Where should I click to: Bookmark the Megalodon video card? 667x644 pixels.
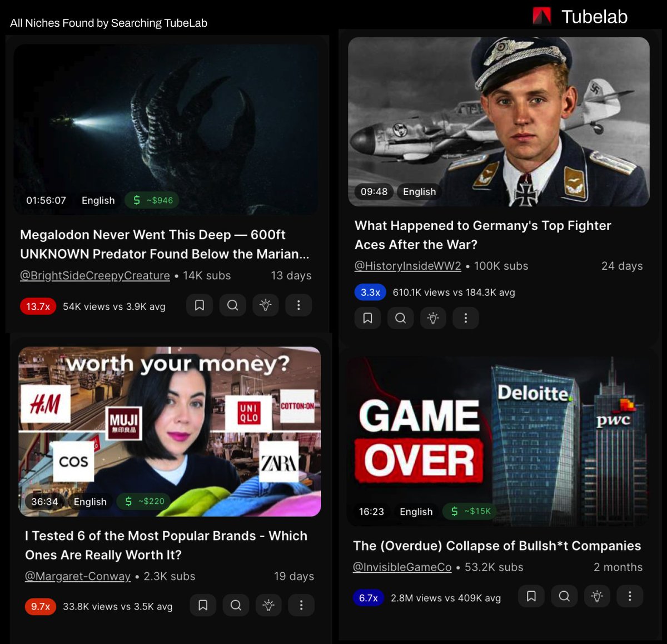pyautogui.click(x=200, y=305)
